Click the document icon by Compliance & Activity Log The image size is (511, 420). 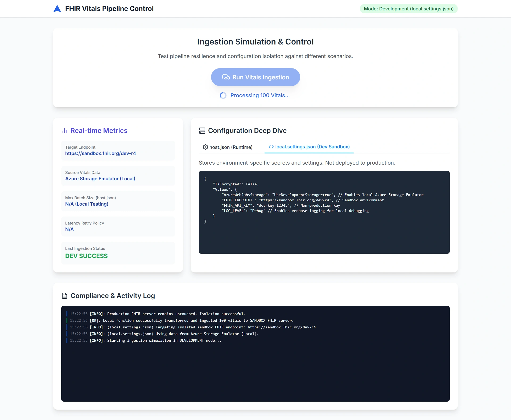[x=64, y=296]
